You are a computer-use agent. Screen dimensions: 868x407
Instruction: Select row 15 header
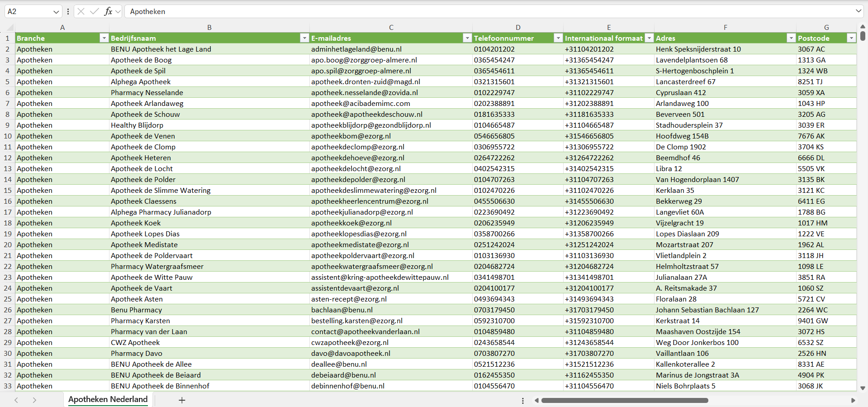pos(8,191)
